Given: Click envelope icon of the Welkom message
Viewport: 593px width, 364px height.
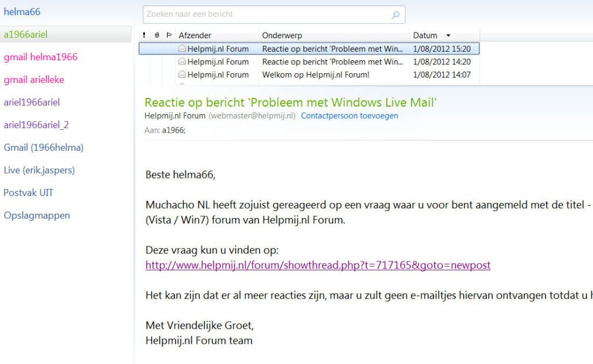Looking at the screenshot, I should [182, 74].
